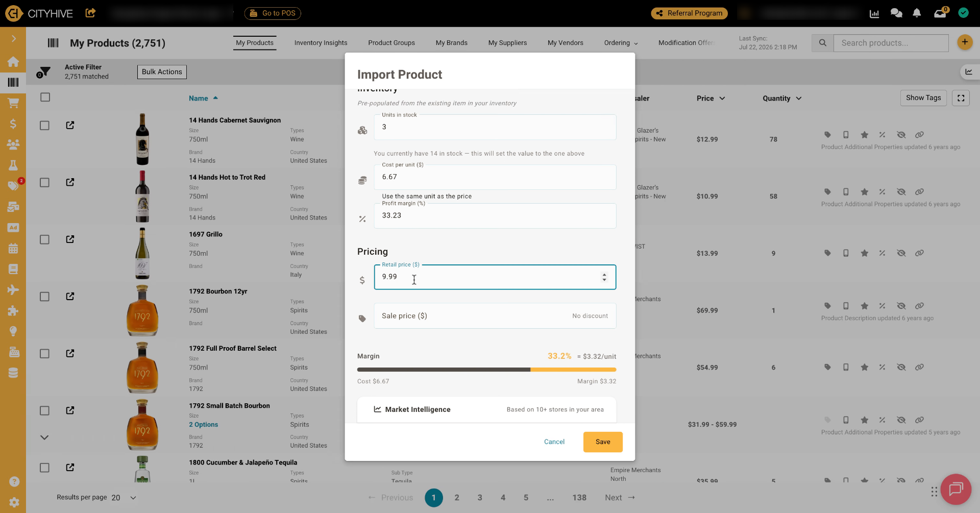
Task: Open the customers group sidebar icon
Action: click(13, 144)
